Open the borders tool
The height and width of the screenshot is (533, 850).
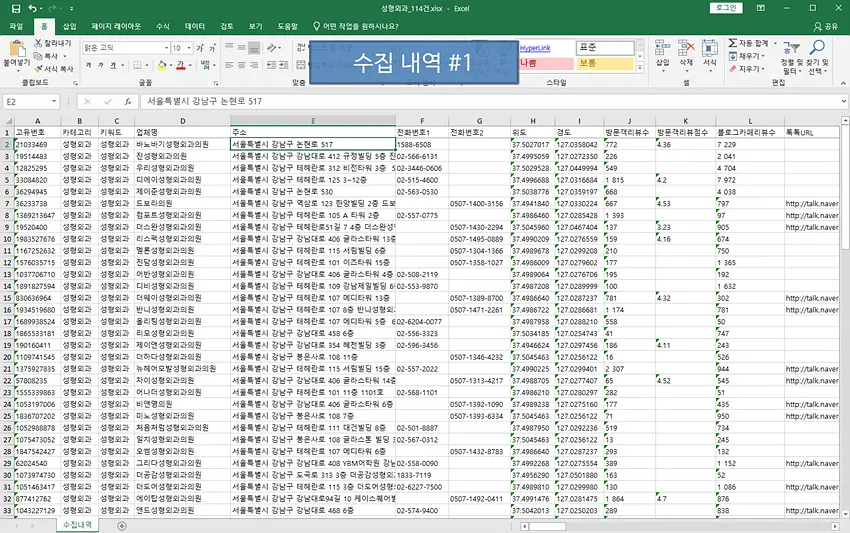(137, 65)
